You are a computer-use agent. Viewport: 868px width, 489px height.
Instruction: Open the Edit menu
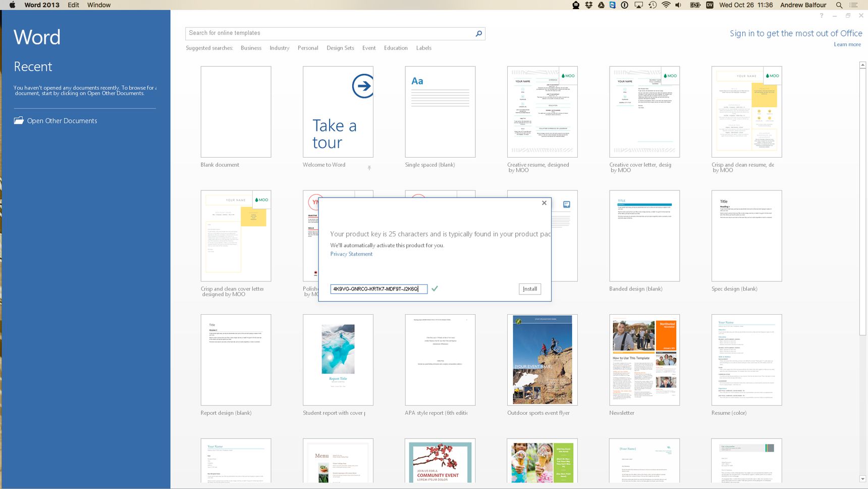[x=74, y=5]
